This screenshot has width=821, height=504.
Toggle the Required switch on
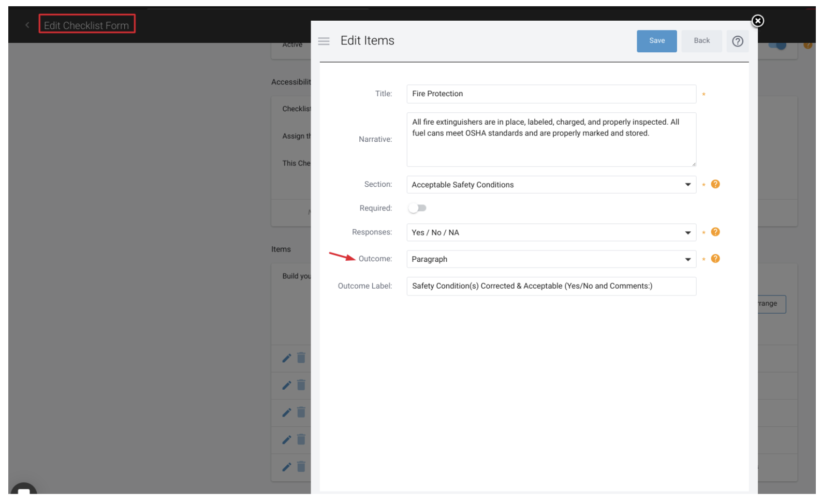417,208
